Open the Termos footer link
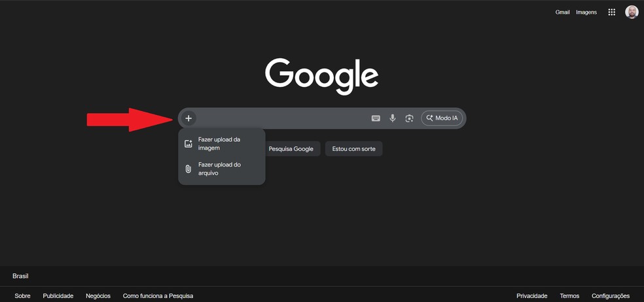 (569, 296)
